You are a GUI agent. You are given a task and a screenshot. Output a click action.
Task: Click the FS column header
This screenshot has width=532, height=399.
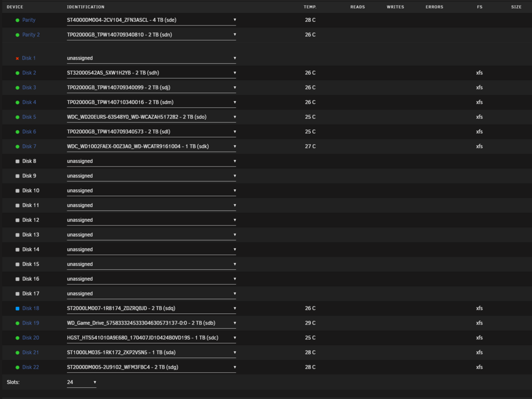click(479, 7)
